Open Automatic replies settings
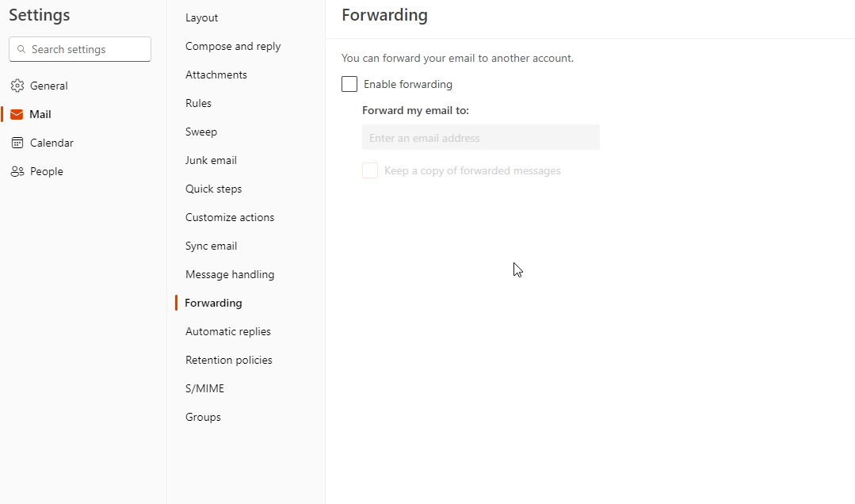This screenshot has width=855, height=504. [x=228, y=331]
